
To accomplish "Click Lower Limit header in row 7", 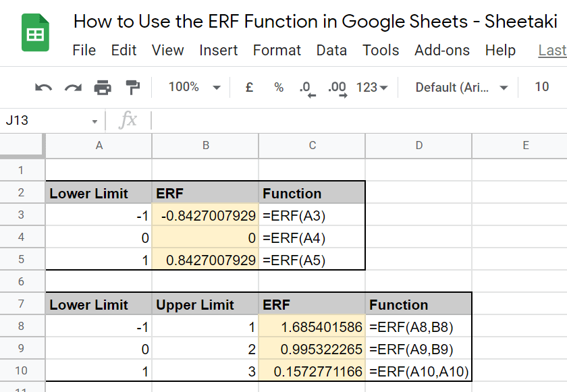I will point(99,304).
